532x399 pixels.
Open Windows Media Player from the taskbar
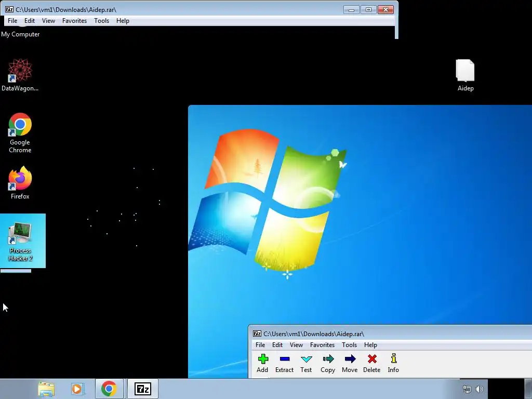click(78, 389)
